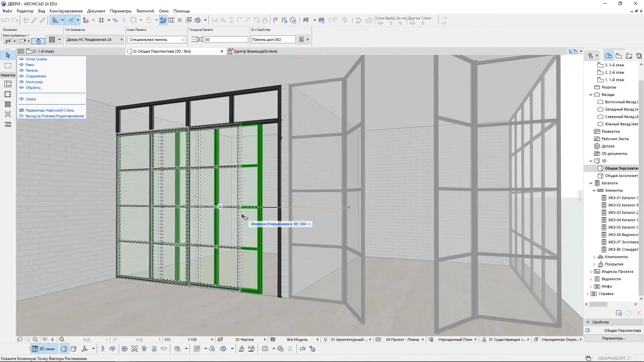Expand the Ведомости tree item
The height and width of the screenshot is (362, 644).
591,279
